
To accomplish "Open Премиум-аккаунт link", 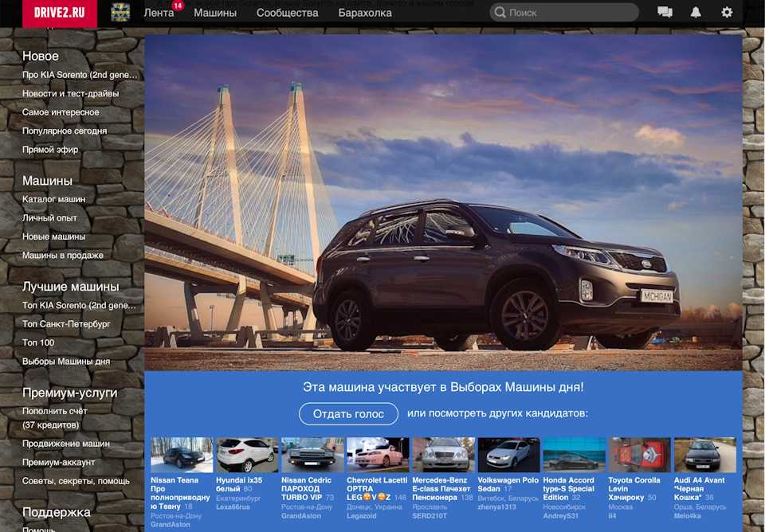I will (x=58, y=462).
